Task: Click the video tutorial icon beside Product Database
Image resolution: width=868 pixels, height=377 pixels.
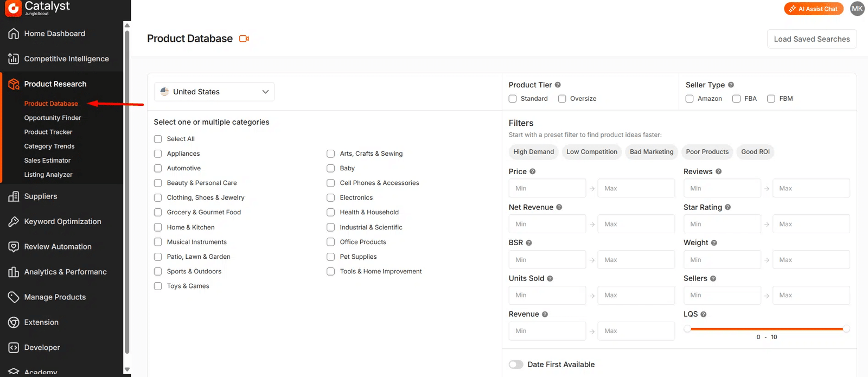Action: [x=244, y=39]
